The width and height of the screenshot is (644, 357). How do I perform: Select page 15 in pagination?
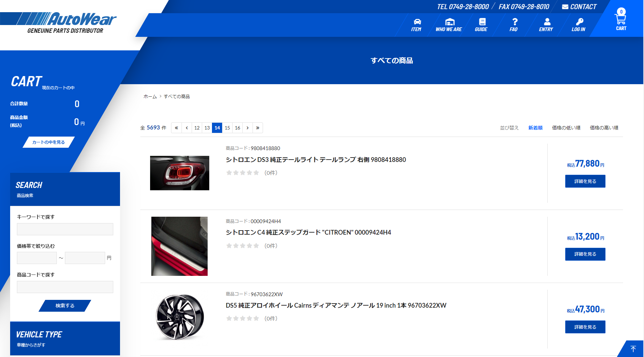point(227,128)
